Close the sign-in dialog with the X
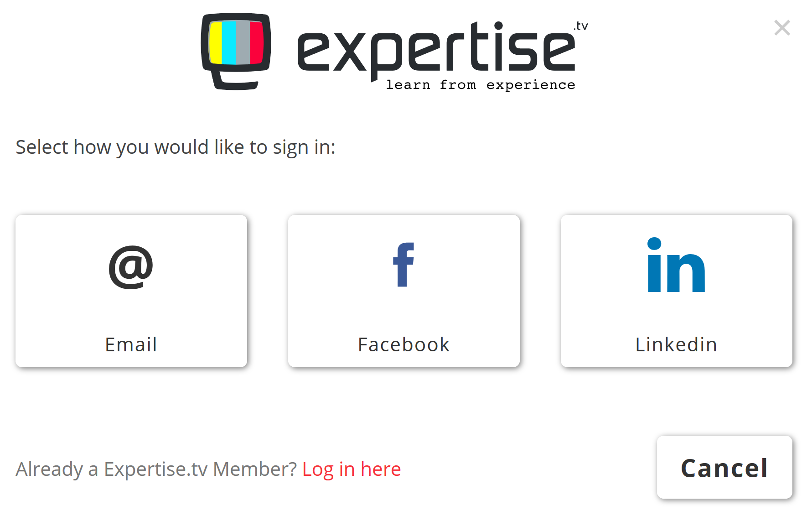Image resolution: width=812 pixels, height=516 pixels. pos(782,28)
